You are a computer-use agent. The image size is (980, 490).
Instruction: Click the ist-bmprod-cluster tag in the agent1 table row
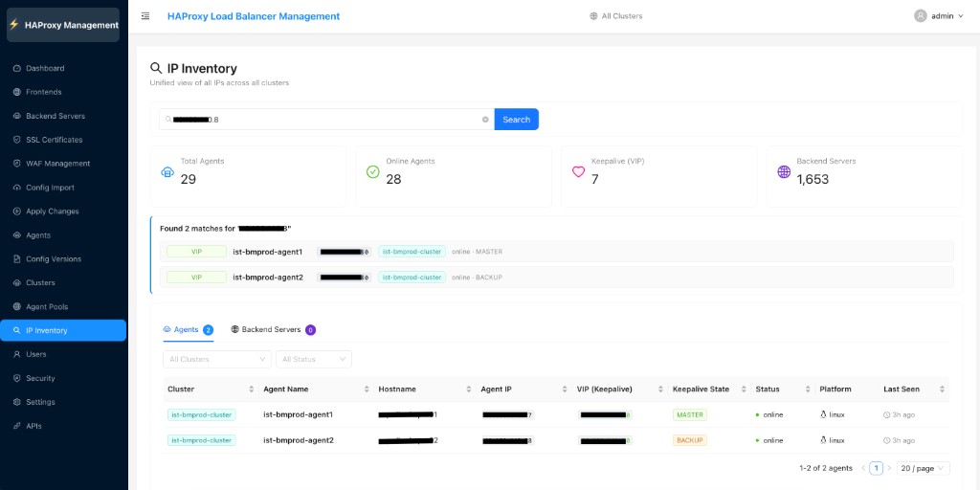(201, 414)
